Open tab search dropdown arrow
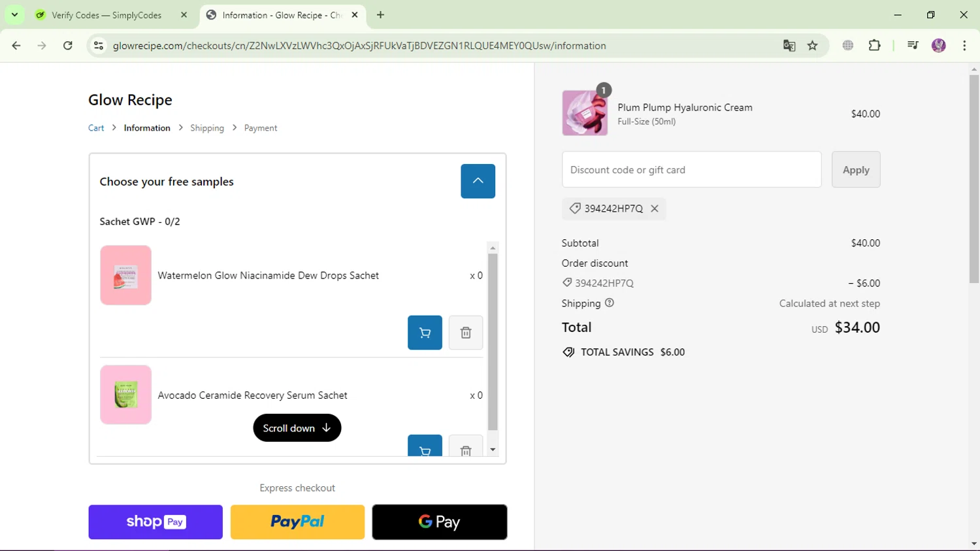The image size is (980, 551). point(14,15)
